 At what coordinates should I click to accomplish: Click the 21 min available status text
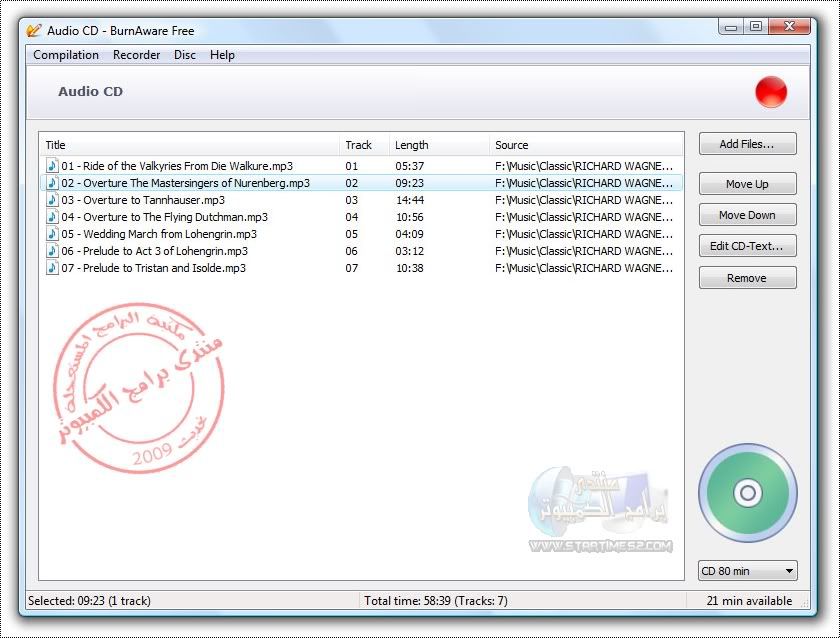click(749, 601)
